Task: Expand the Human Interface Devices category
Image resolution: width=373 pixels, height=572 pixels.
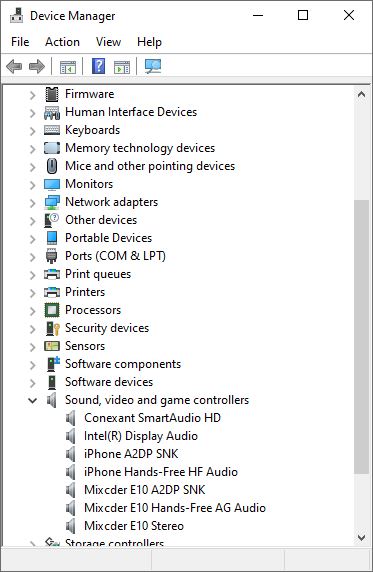Action: coord(32,113)
